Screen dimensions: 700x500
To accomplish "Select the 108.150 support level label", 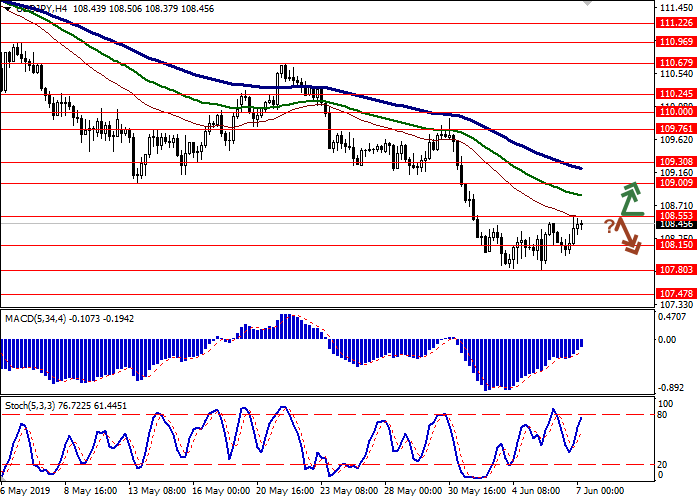I will coord(677,245).
